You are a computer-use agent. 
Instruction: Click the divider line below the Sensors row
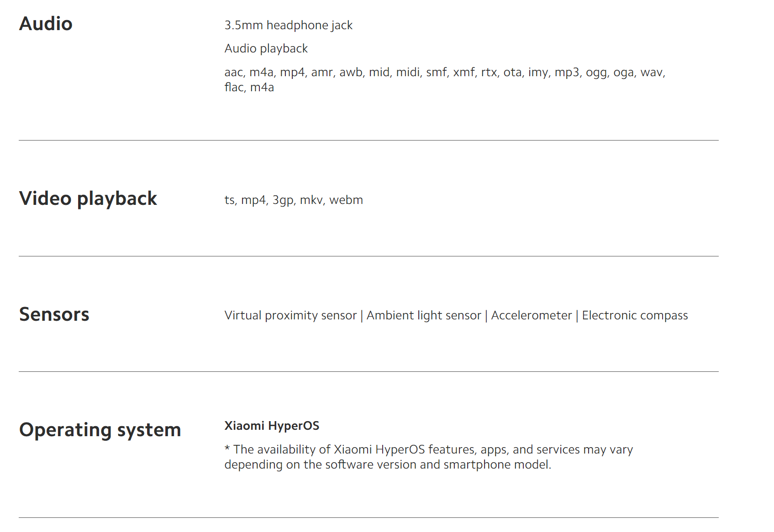tap(369, 371)
